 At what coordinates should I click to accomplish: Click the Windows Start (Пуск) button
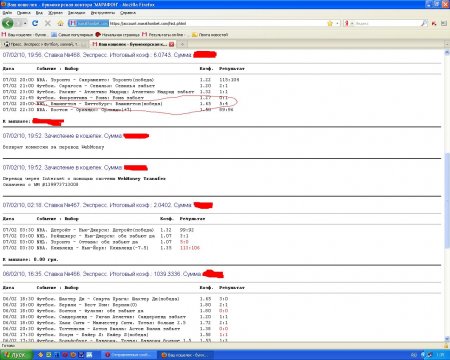tap(17, 355)
